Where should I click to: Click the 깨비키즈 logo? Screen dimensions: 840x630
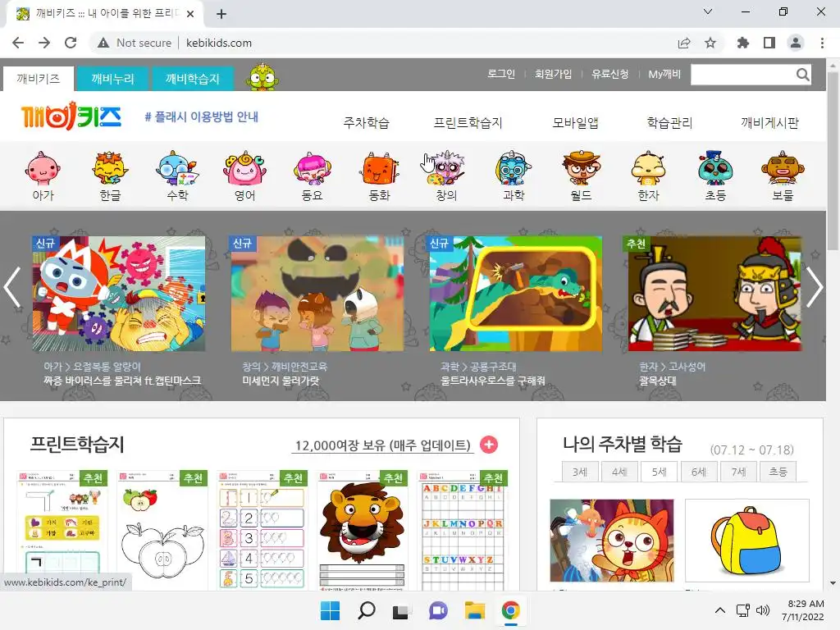click(x=71, y=116)
